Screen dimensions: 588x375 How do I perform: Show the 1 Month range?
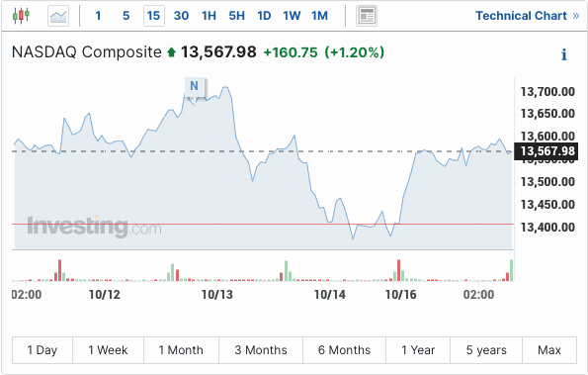181,350
